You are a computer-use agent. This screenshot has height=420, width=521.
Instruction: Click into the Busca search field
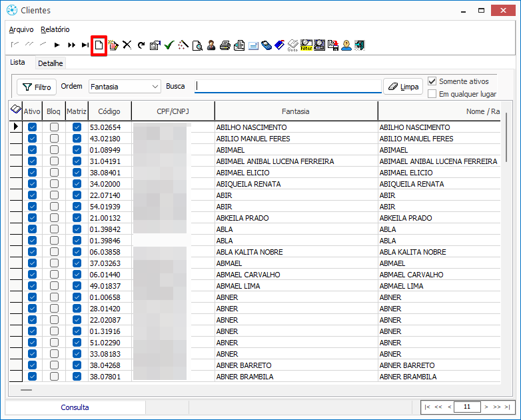pyautogui.click(x=288, y=86)
